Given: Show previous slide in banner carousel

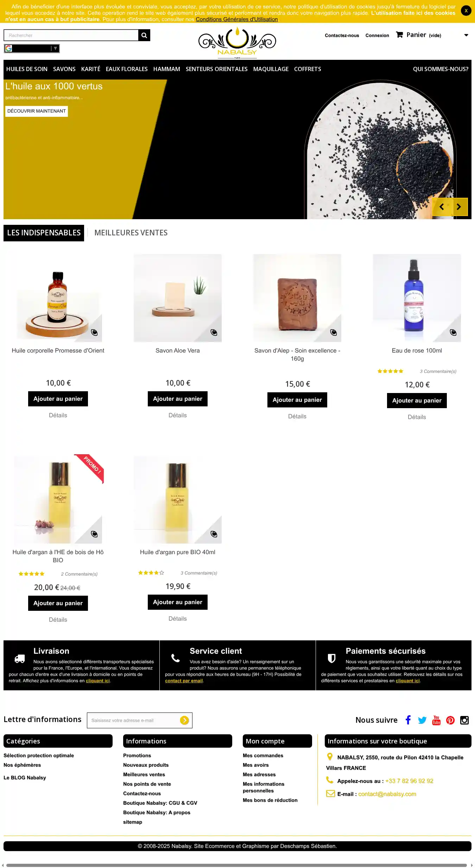Looking at the screenshot, I should 442,207.
